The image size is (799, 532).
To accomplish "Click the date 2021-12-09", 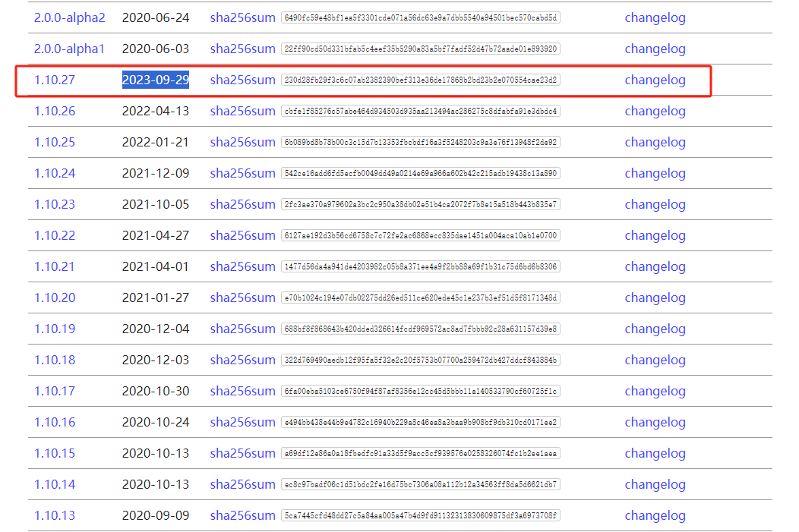I will click(x=156, y=173).
